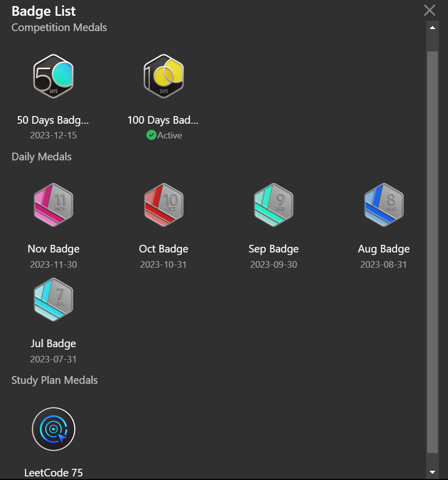Close the Badge List panel
The image size is (448, 480).
coord(430,10)
